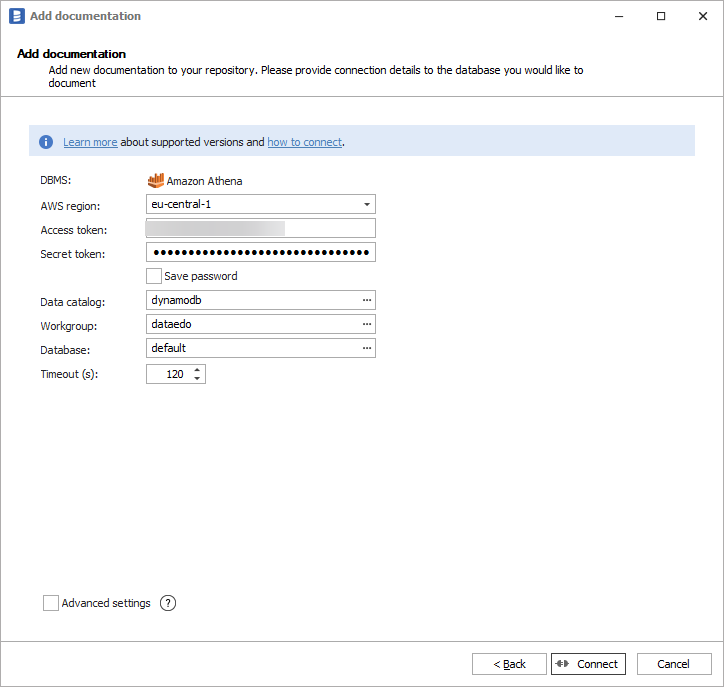Decrease Timeout value with down arrow

click(x=197, y=378)
